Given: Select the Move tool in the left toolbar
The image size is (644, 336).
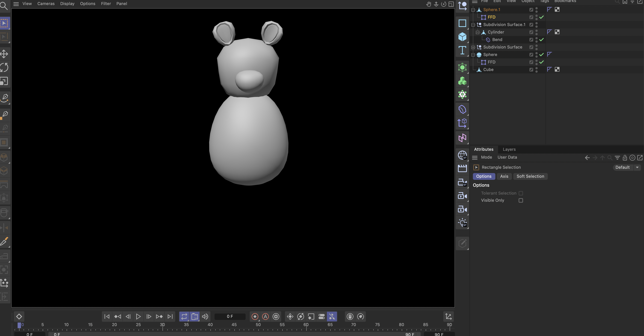Looking at the screenshot, I should click(x=4, y=54).
